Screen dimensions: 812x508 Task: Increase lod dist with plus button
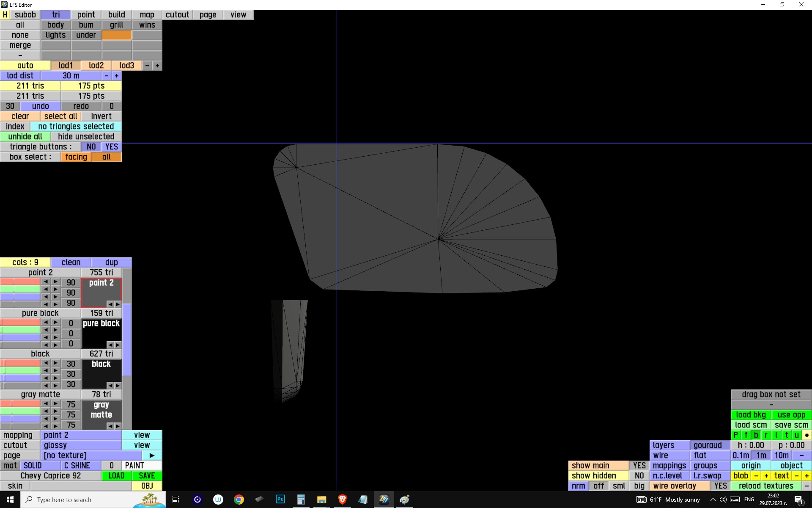pos(117,76)
